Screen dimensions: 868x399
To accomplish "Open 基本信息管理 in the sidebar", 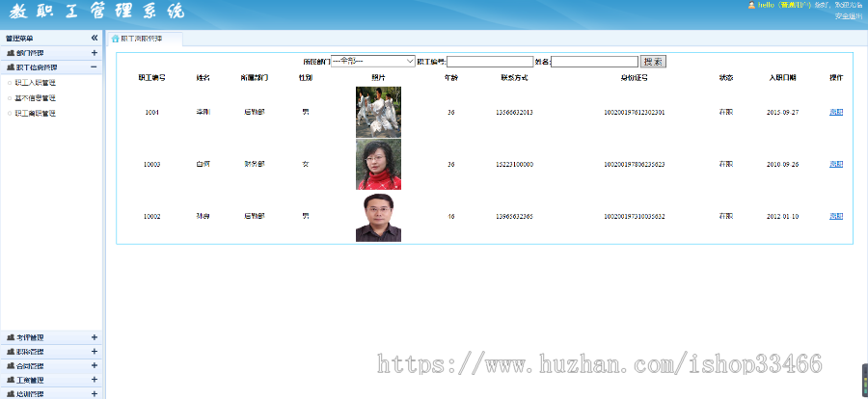I will click(36, 98).
